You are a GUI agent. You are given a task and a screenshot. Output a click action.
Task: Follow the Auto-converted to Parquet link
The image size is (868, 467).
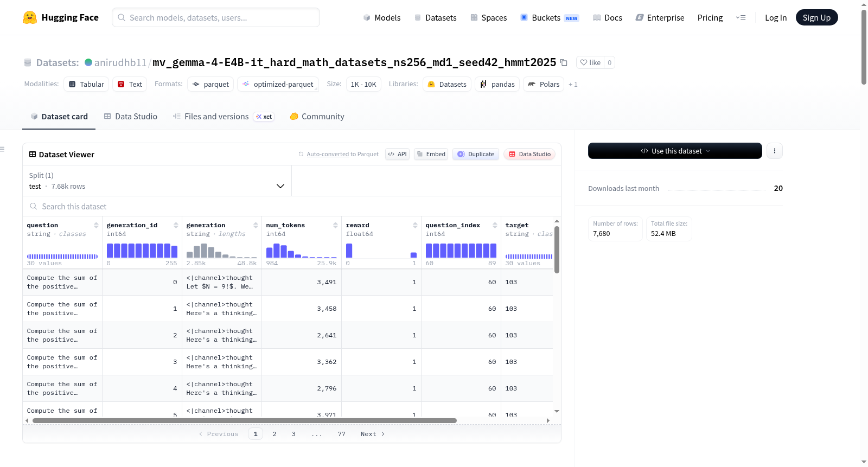[328, 154]
